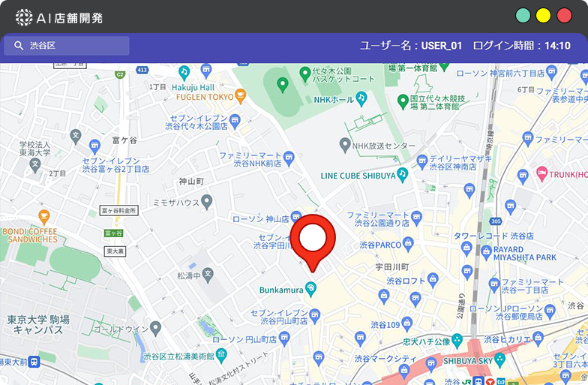This screenshot has height=385, width=588.
Task: Click the 東京大学 駒場キャンパス label
Action: (x=38, y=324)
